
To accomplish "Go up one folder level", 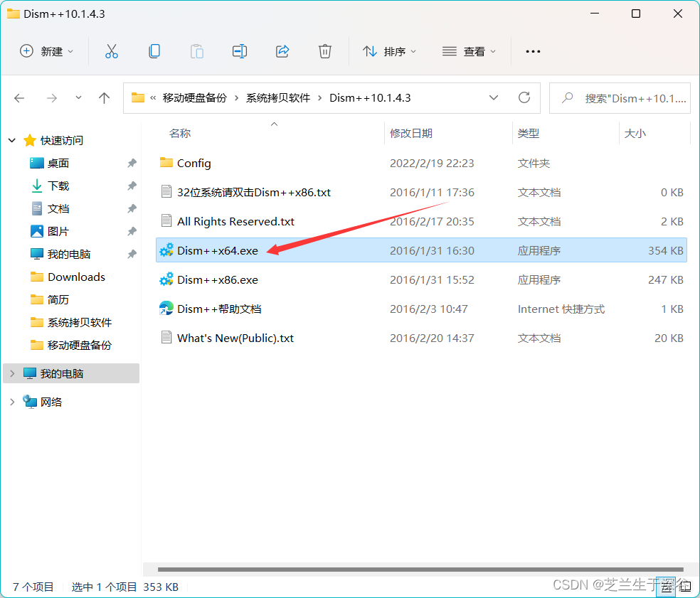I will [x=104, y=97].
